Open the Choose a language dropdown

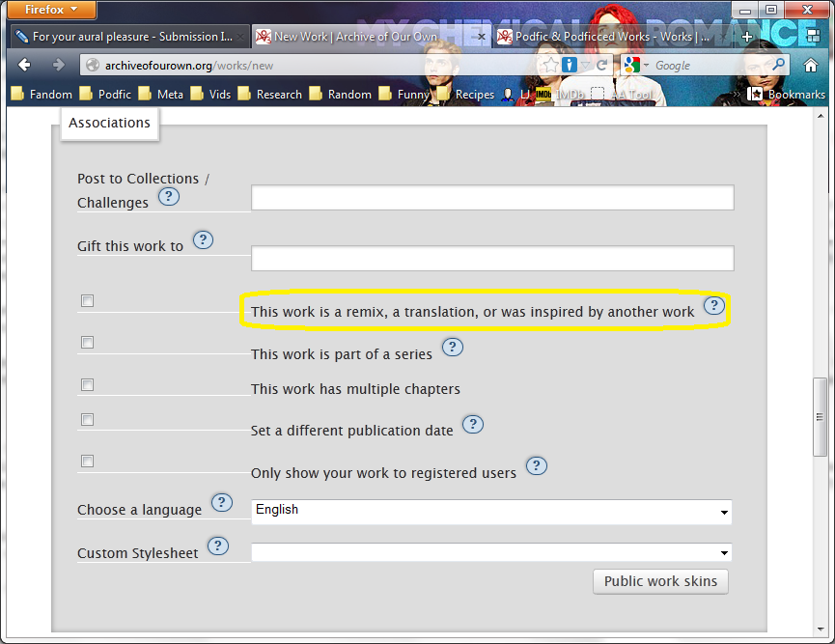click(x=490, y=511)
